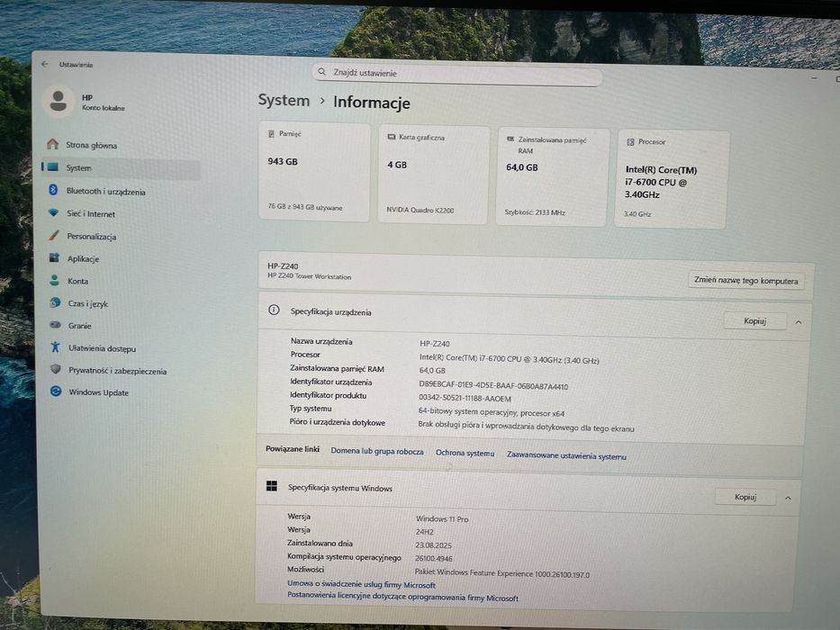Collapse the Specyfikacja urządzenia section chevron

point(799,322)
